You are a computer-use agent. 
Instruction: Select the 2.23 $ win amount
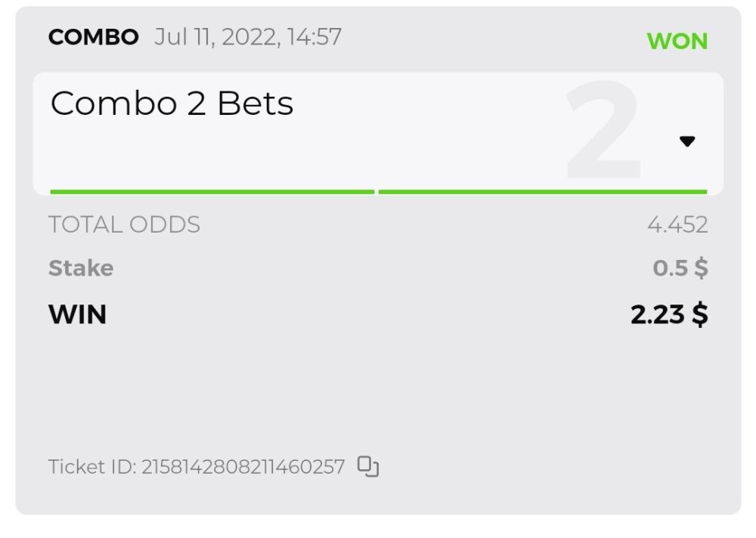669,314
